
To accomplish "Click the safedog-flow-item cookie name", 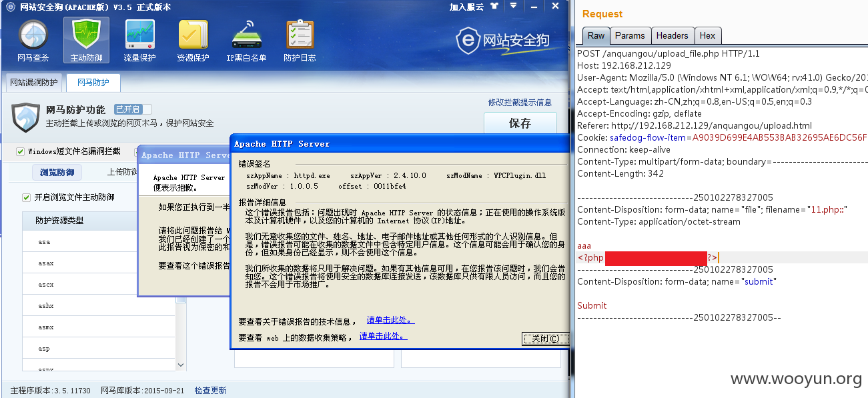I will [648, 137].
